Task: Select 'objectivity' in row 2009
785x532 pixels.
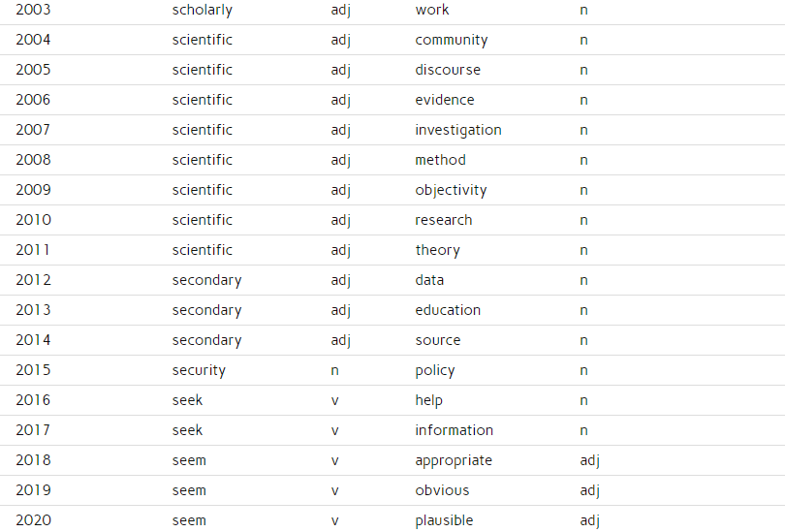Action: coord(451,191)
